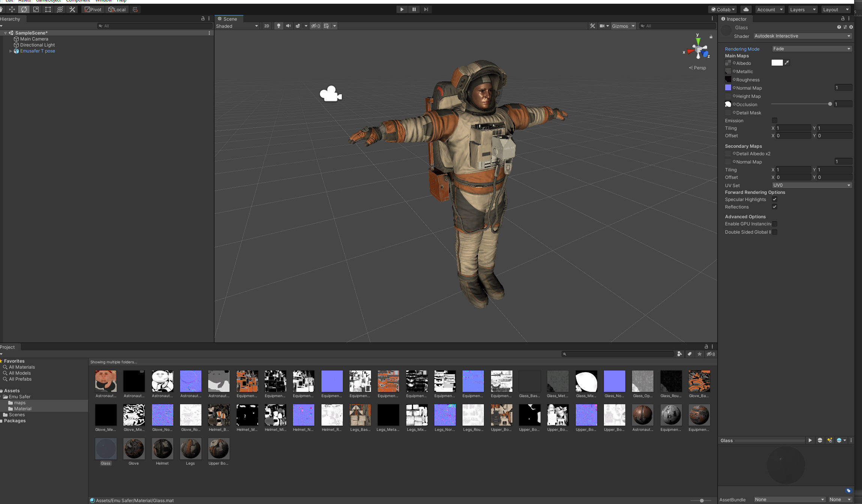
Task: Click the white Albedo color swatch
Action: pos(777,63)
